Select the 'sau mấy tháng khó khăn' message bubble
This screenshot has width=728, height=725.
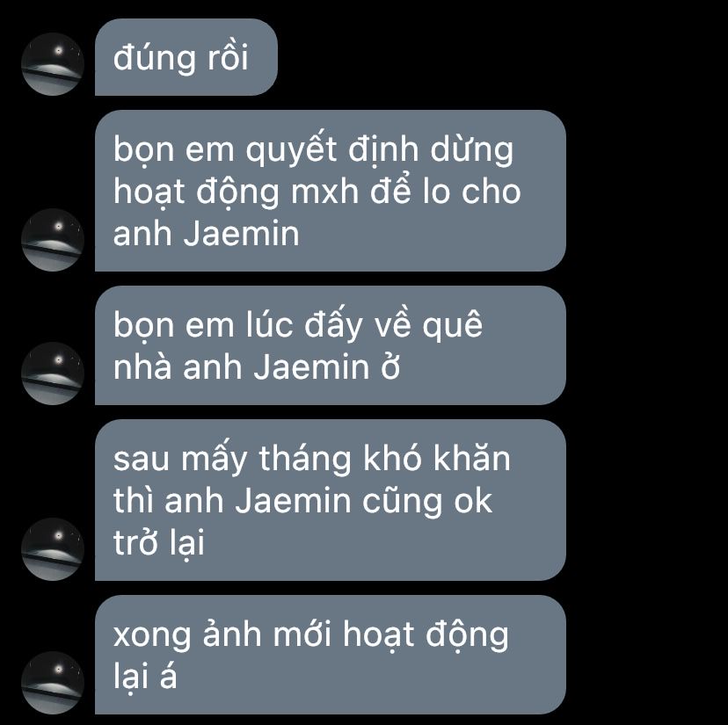click(330, 499)
